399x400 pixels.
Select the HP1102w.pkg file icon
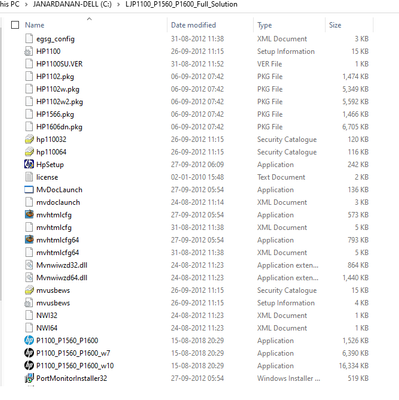[29, 89]
